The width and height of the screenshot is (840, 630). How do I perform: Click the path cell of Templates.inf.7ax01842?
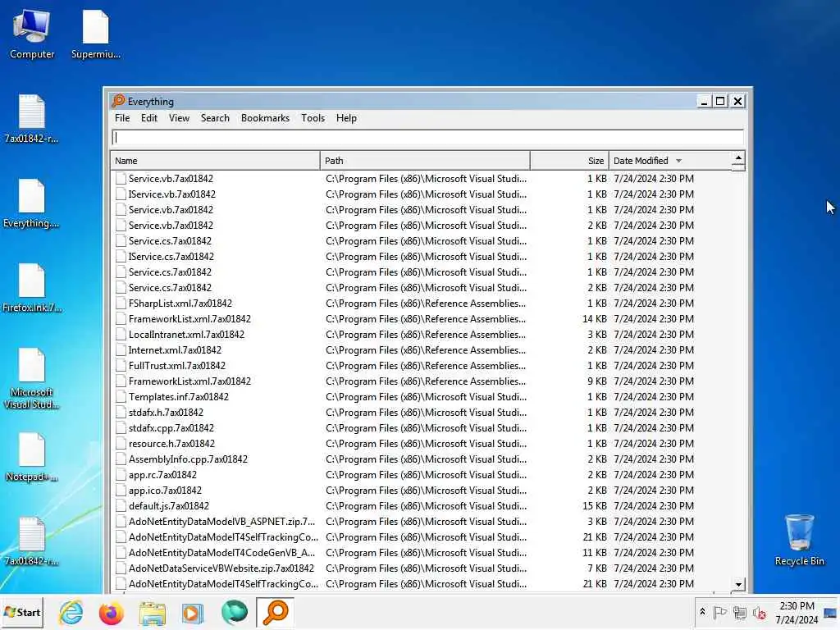426,397
